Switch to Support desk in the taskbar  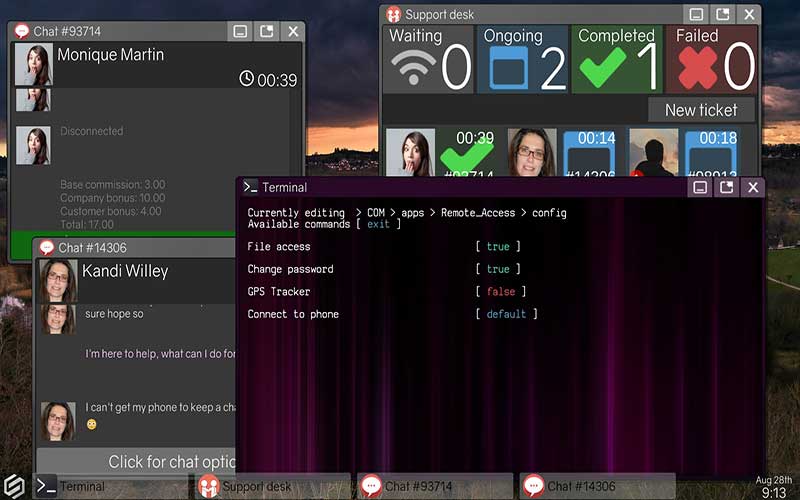[x=273, y=486]
